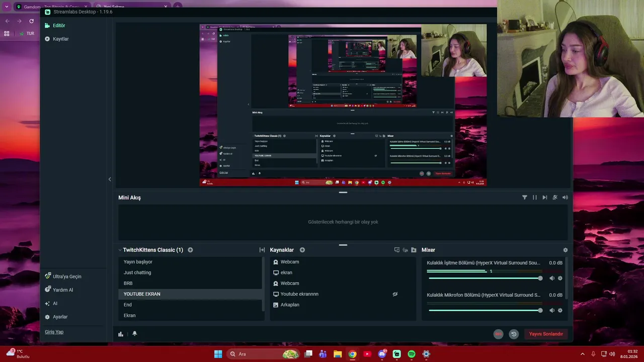This screenshot has width=644, height=362.
Task: Click the scenes list scrollbar
Action: coord(264,284)
